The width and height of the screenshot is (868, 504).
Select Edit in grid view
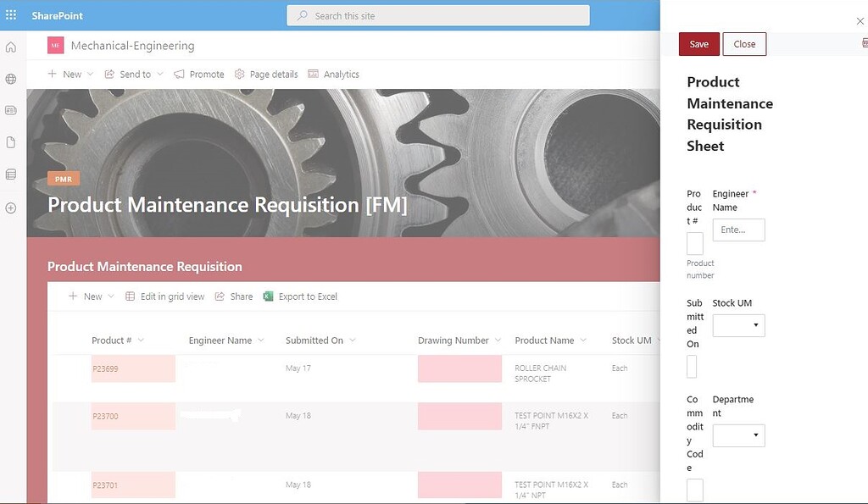tap(165, 296)
